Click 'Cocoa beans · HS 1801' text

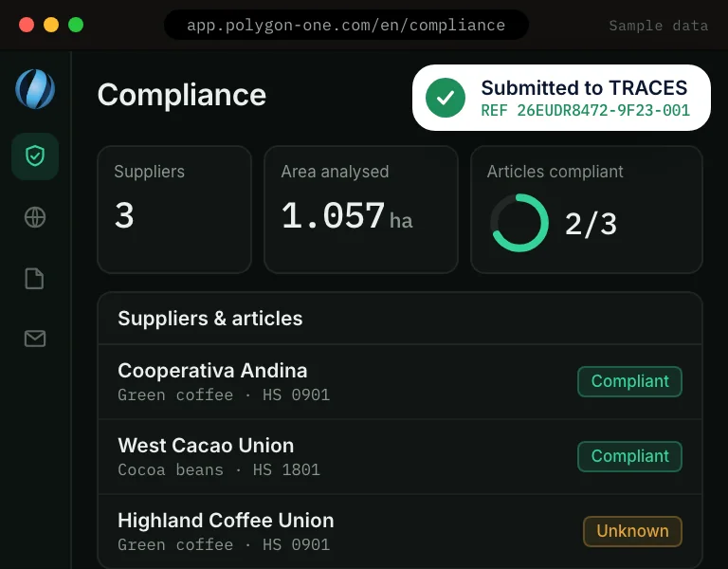219,469
